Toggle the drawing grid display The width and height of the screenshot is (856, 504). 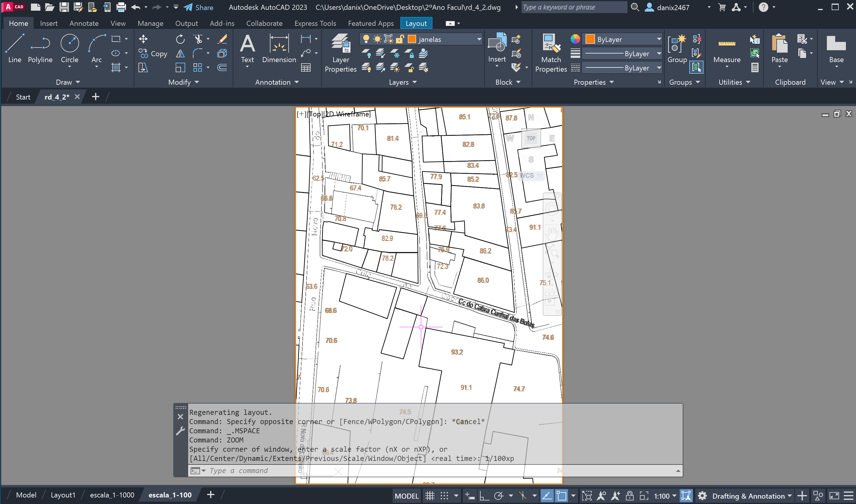pos(430,496)
